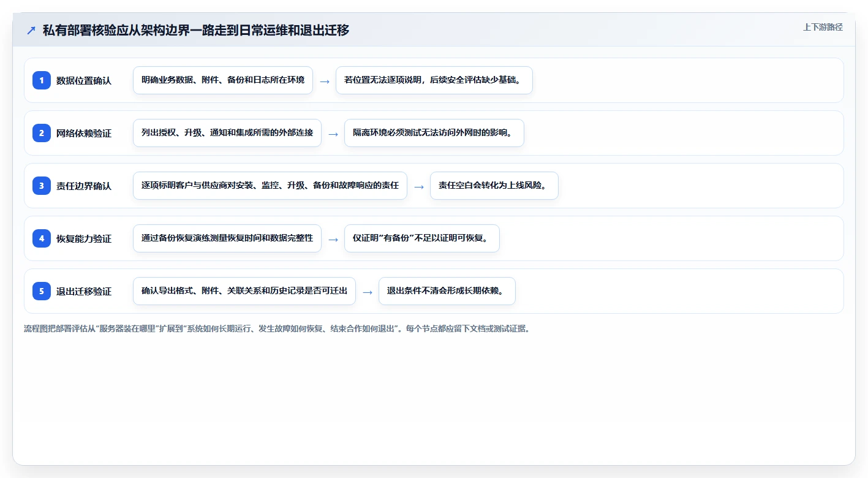Click the box 列出授权、升级、通知和集成所需的外部连接
The height and width of the screenshot is (478, 868).
click(227, 133)
